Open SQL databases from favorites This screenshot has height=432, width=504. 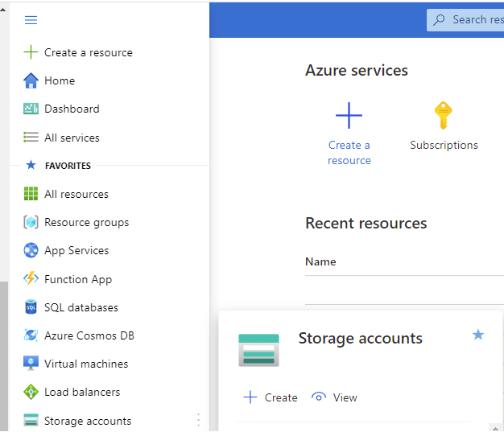(81, 307)
